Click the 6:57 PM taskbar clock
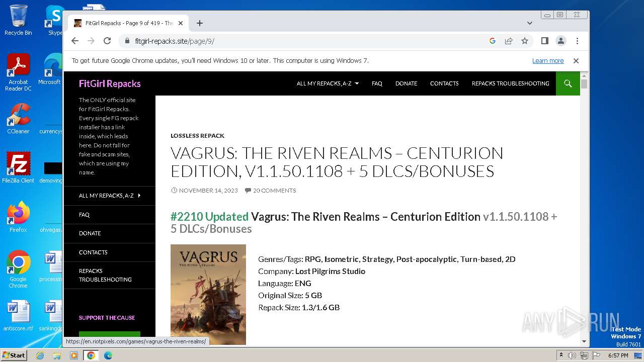 tap(618, 355)
